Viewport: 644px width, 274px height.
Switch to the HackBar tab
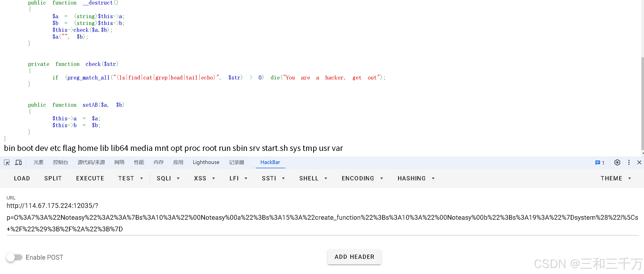270,162
